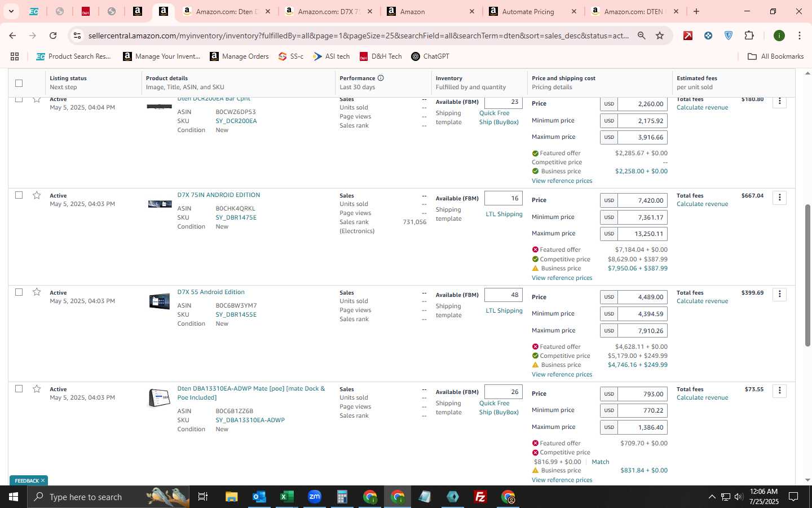Open the Bitwarden shield extension
Image resolution: width=812 pixels, height=508 pixels.
(729, 36)
